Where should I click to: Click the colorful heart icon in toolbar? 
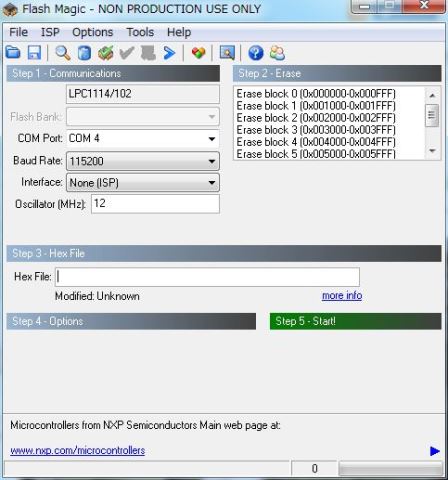click(x=198, y=53)
